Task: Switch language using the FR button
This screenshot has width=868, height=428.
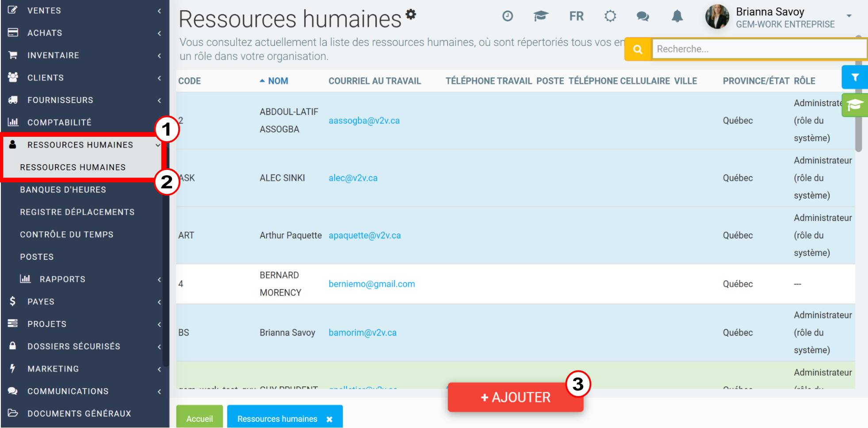Action: click(x=576, y=16)
